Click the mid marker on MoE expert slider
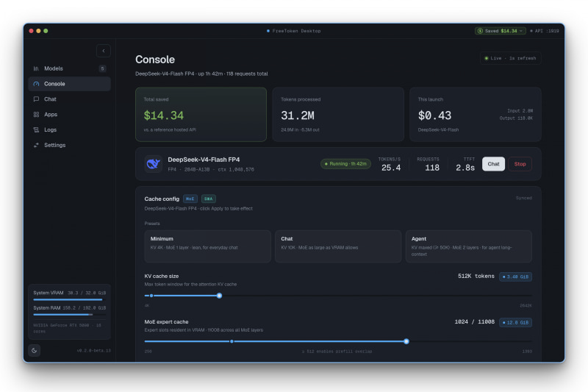The image size is (588, 392). point(232,341)
